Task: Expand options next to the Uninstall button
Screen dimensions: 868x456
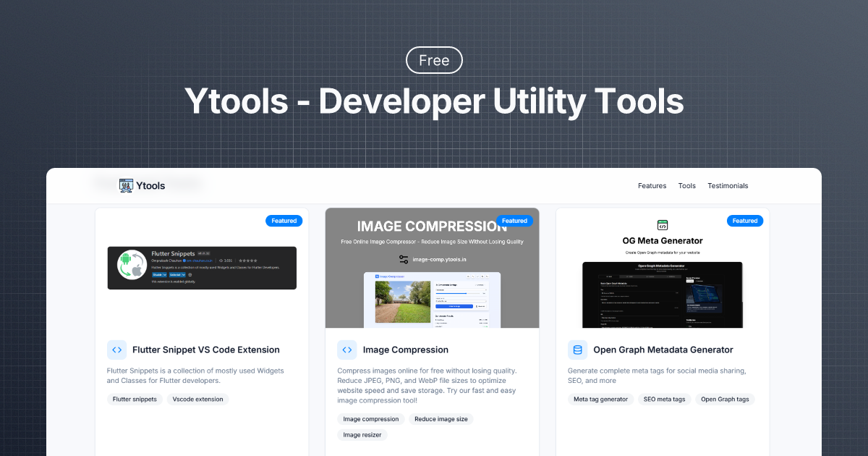Action: click(184, 275)
